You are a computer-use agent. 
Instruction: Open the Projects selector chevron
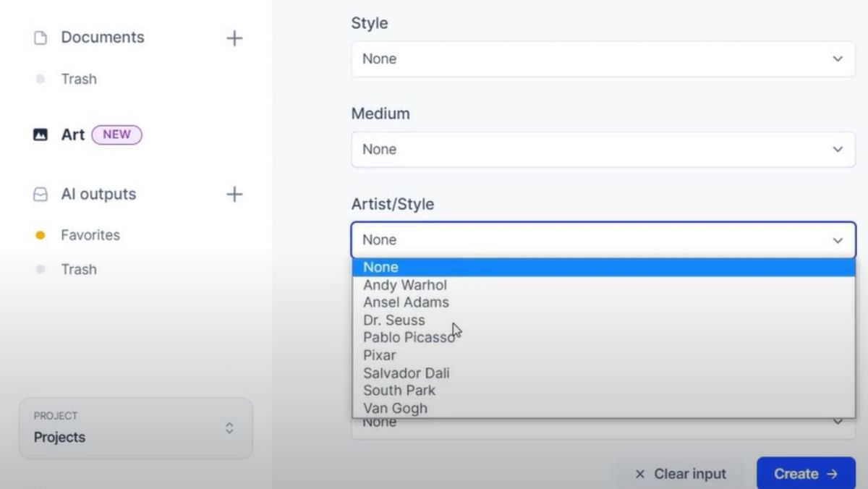coord(229,428)
